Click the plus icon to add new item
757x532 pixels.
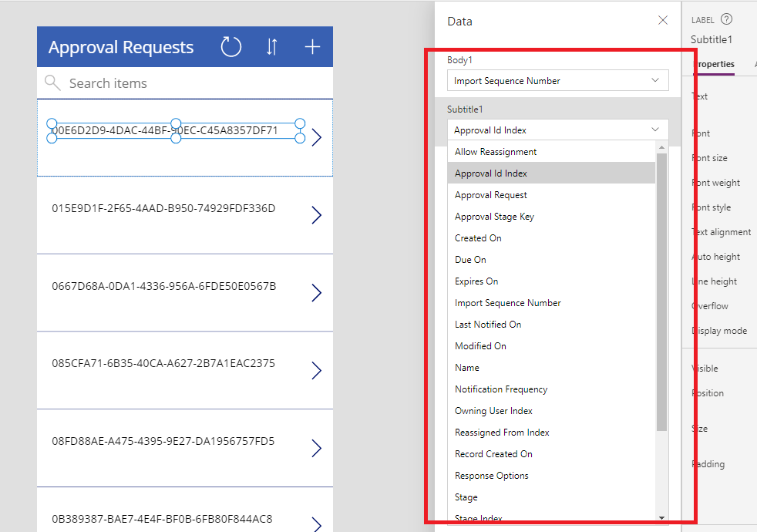pyautogui.click(x=312, y=47)
